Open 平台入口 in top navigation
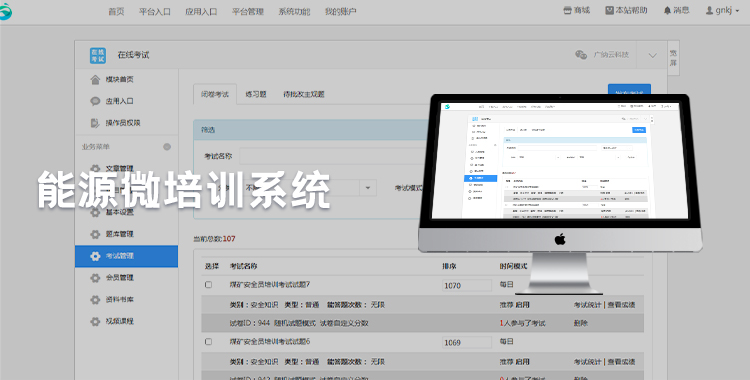Image resolution: width=750 pixels, height=380 pixels. pos(154,11)
